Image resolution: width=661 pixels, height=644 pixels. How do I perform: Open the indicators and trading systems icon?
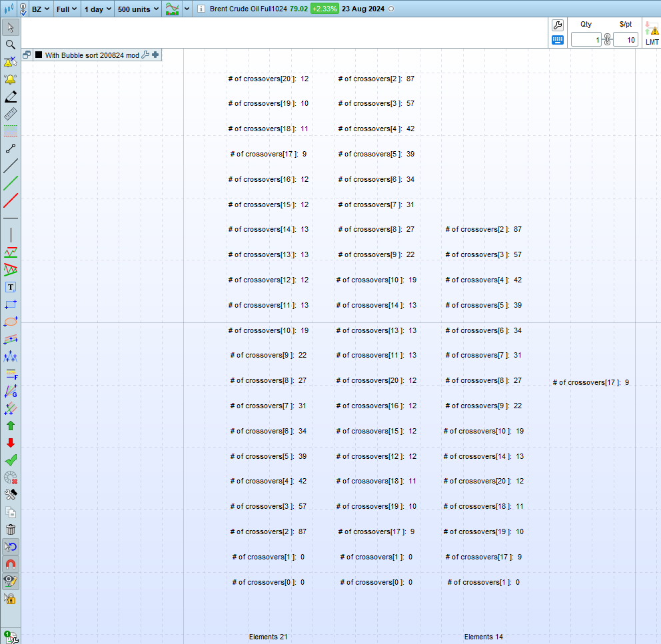pyautogui.click(x=172, y=9)
